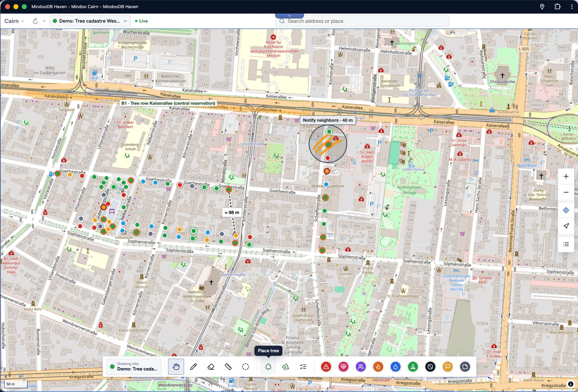Screen dimensions: 578x392
Task: Click the compass navigation arrow button
Action: (566, 226)
